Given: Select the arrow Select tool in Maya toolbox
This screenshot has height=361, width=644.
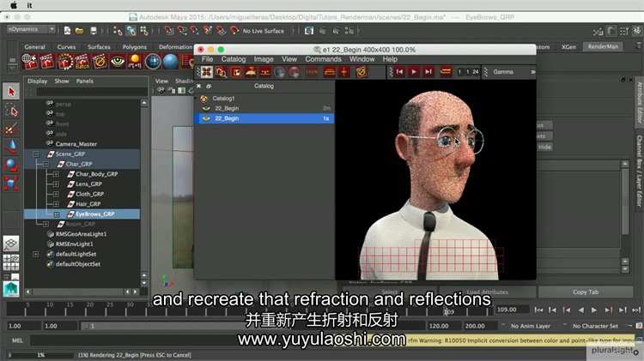Looking at the screenshot, I should click(x=11, y=91).
